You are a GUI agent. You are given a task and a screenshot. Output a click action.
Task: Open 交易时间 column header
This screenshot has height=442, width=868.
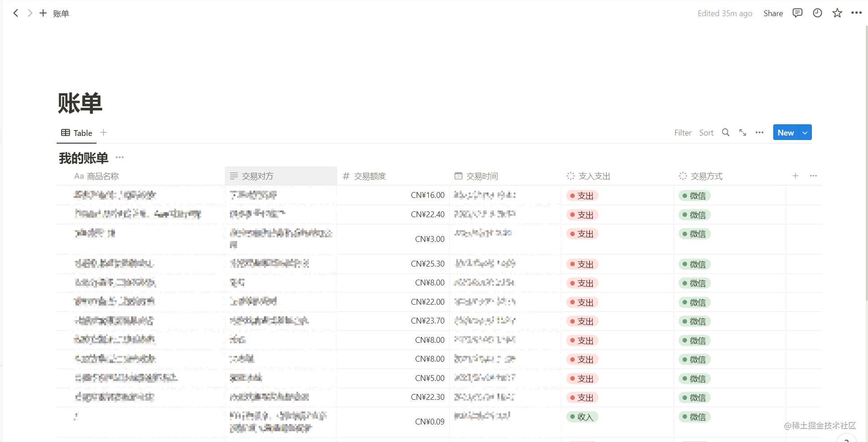coord(505,176)
